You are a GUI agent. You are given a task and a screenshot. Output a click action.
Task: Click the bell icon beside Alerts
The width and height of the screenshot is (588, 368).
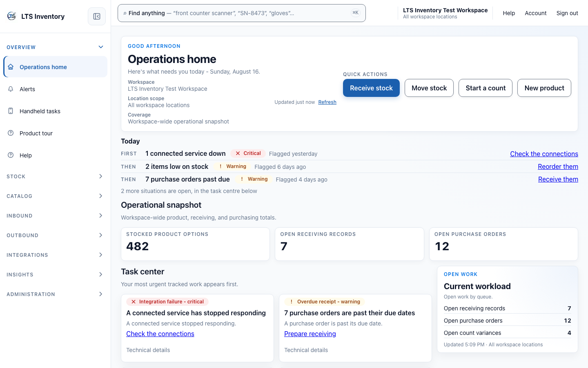click(11, 89)
